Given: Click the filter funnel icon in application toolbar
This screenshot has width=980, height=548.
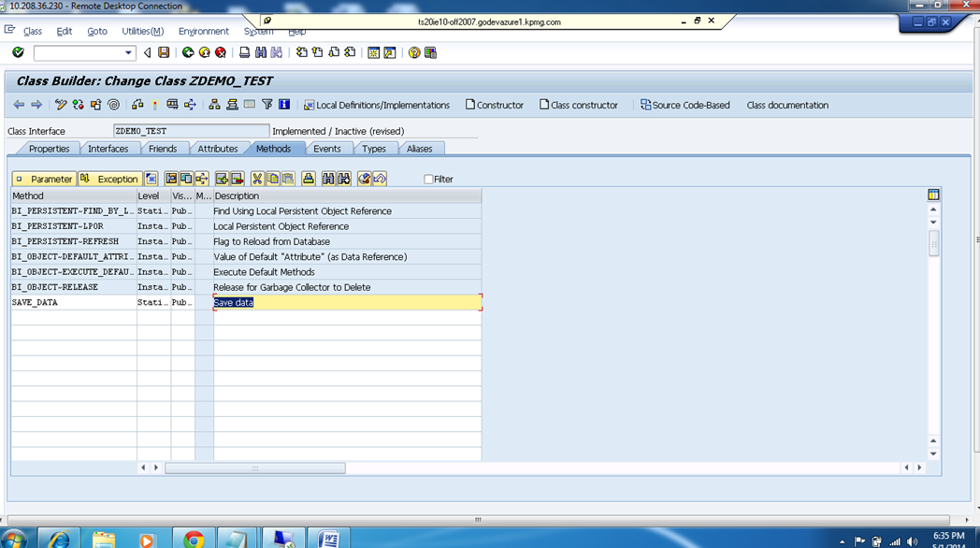Looking at the screenshot, I should point(267,105).
